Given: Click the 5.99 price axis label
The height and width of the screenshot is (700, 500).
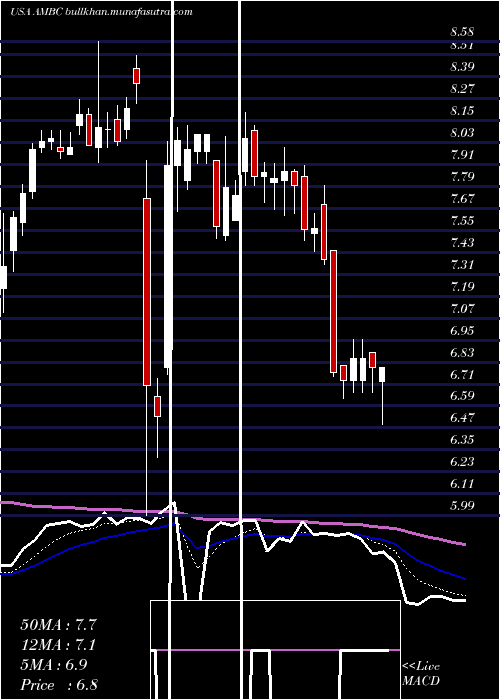Looking at the screenshot, I should click(x=462, y=506).
